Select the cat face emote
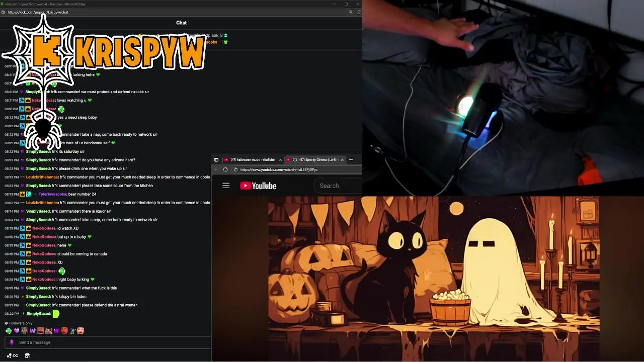The width and height of the screenshot is (644, 362). pos(49,331)
